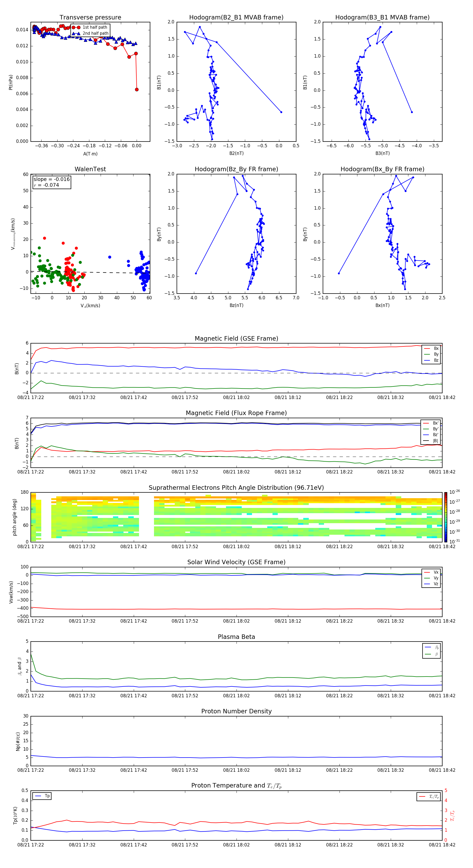Click the 'Bz(nT)' x-axis label
This screenshot has width=473, height=868.
pyautogui.click(x=236, y=306)
